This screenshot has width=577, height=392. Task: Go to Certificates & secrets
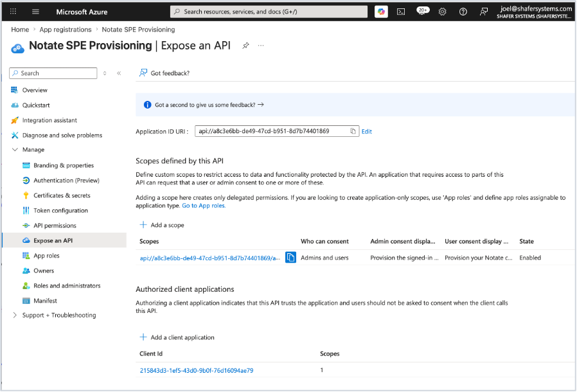[x=62, y=195]
